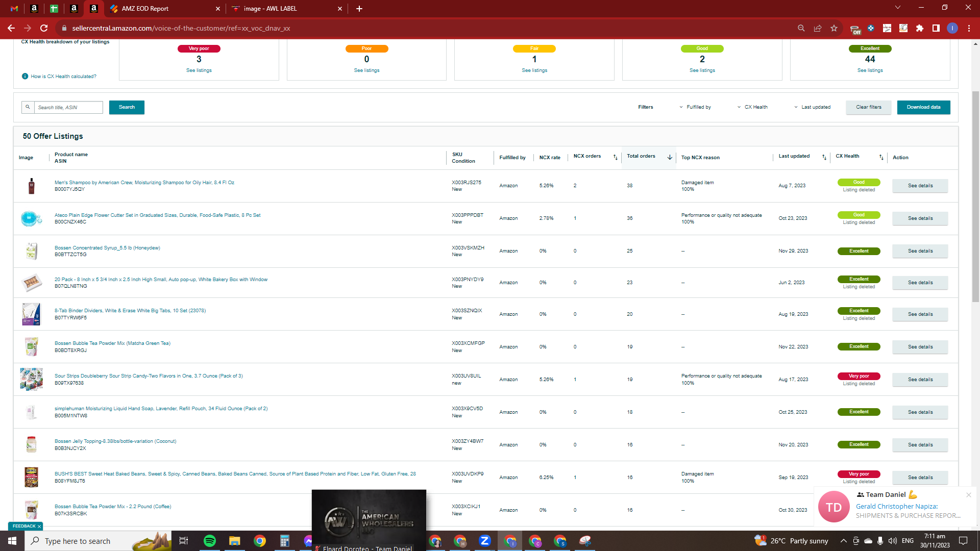This screenshot has height=551, width=980.
Task: Open Task View on the taskbar
Action: (x=184, y=541)
